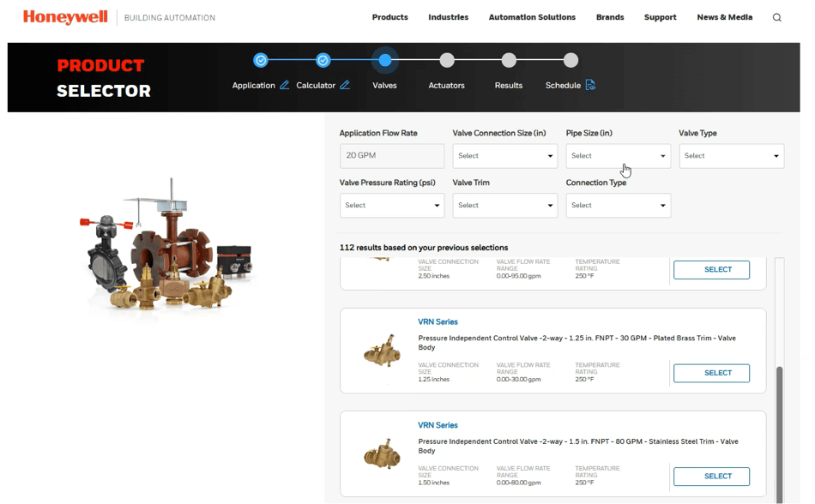Open VRN Series link for Plated Brass valve
The image size is (815, 504).
(x=438, y=321)
